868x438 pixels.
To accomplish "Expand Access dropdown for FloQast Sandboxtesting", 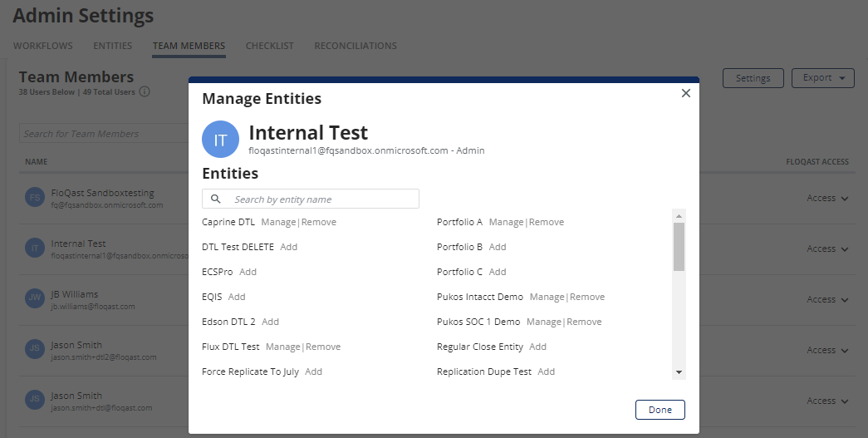I will coord(827,198).
